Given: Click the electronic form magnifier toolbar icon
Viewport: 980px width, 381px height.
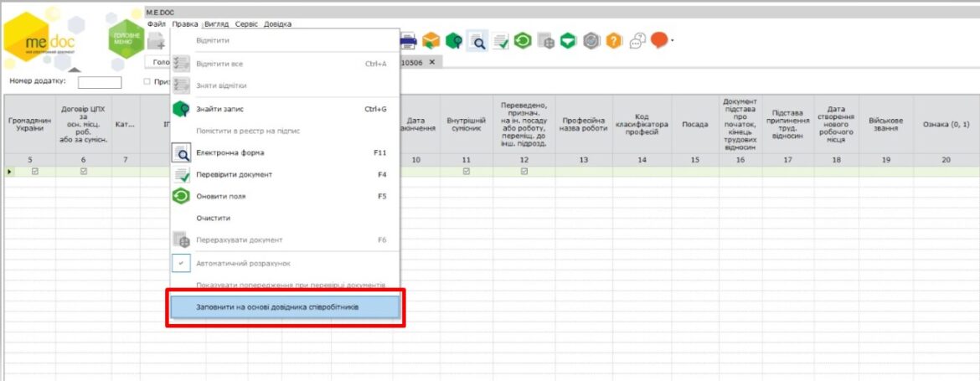Looking at the screenshot, I should click(x=477, y=41).
